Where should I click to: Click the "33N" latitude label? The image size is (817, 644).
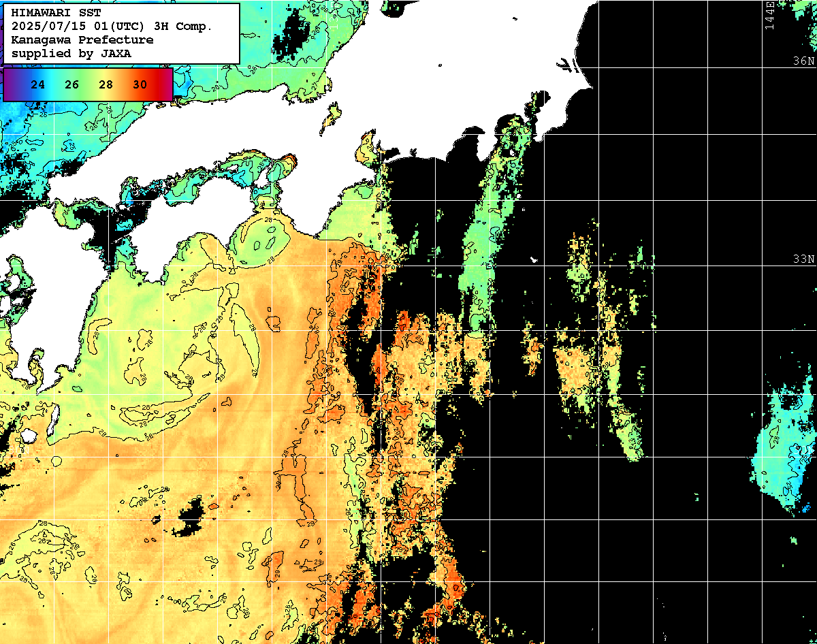[803, 259]
